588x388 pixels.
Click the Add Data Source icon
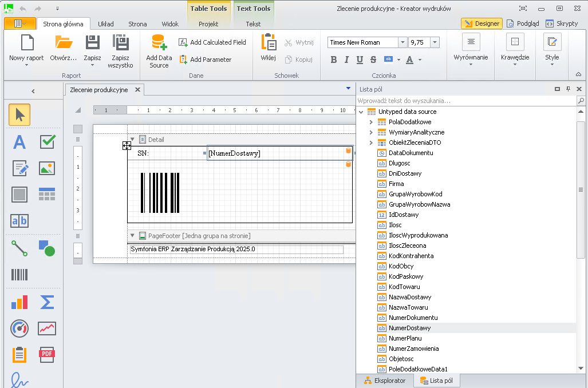[x=159, y=42]
